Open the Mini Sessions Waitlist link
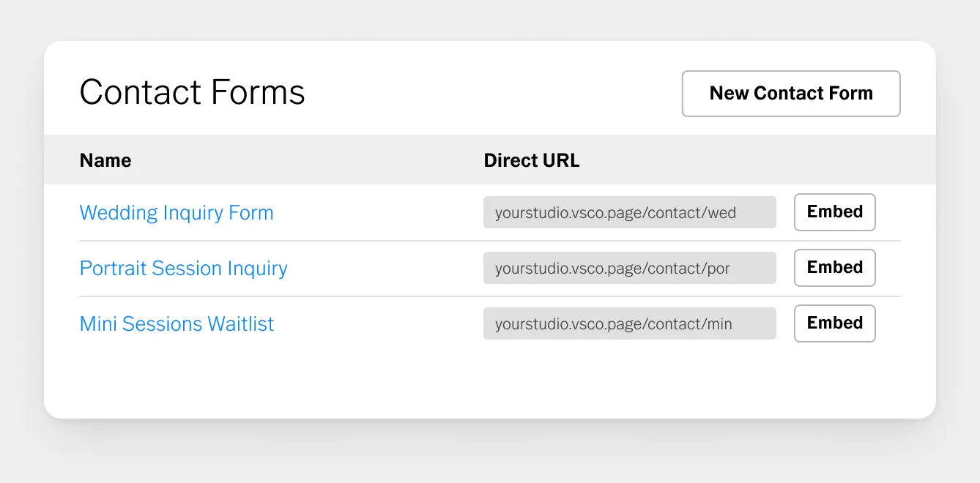980x483 pixels. point(177,323)
